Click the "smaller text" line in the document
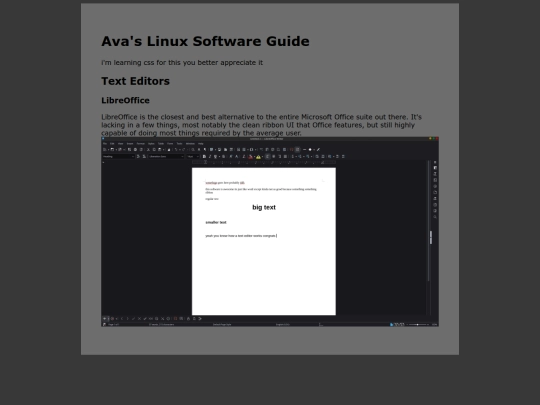 point(216,222)
